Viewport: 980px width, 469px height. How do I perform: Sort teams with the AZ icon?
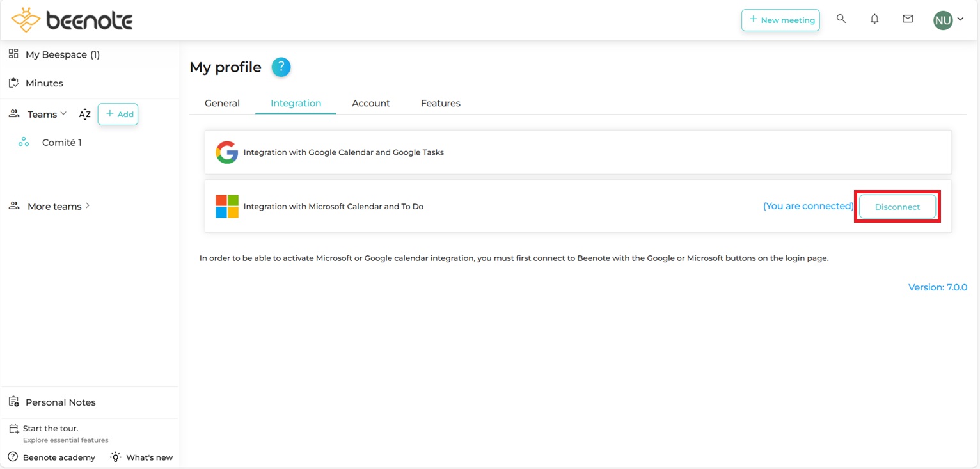coord(84,115)
